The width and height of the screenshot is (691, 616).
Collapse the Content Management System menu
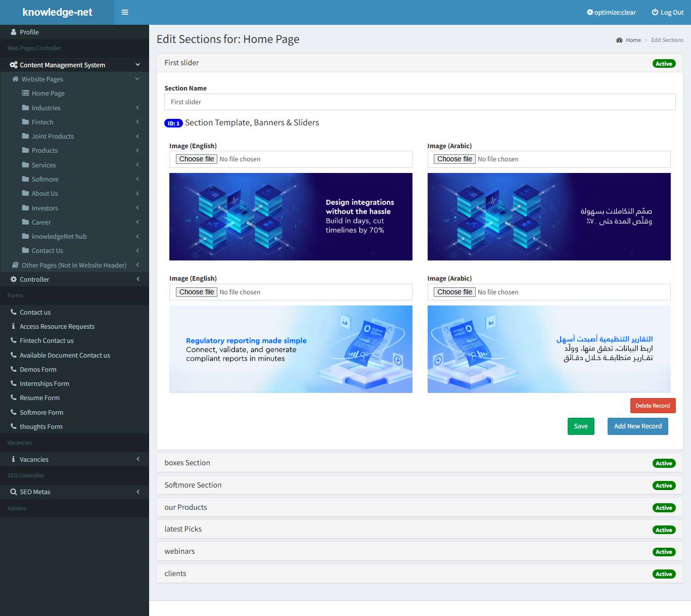tap(137, 65)
